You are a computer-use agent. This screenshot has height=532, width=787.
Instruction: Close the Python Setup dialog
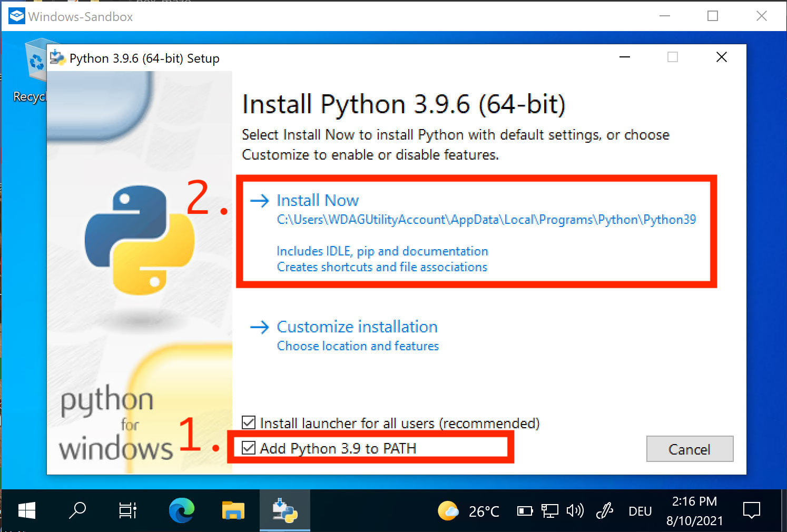coord(722,57)
